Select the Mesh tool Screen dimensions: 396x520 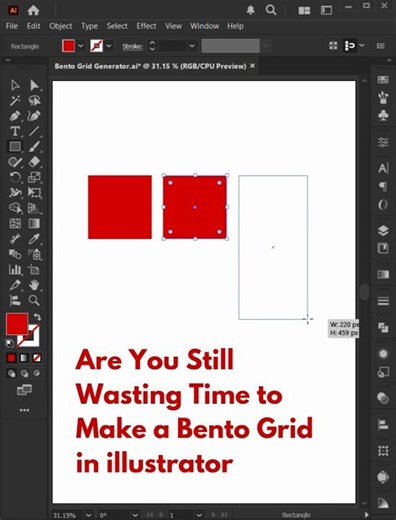click(x=15, y=223)
